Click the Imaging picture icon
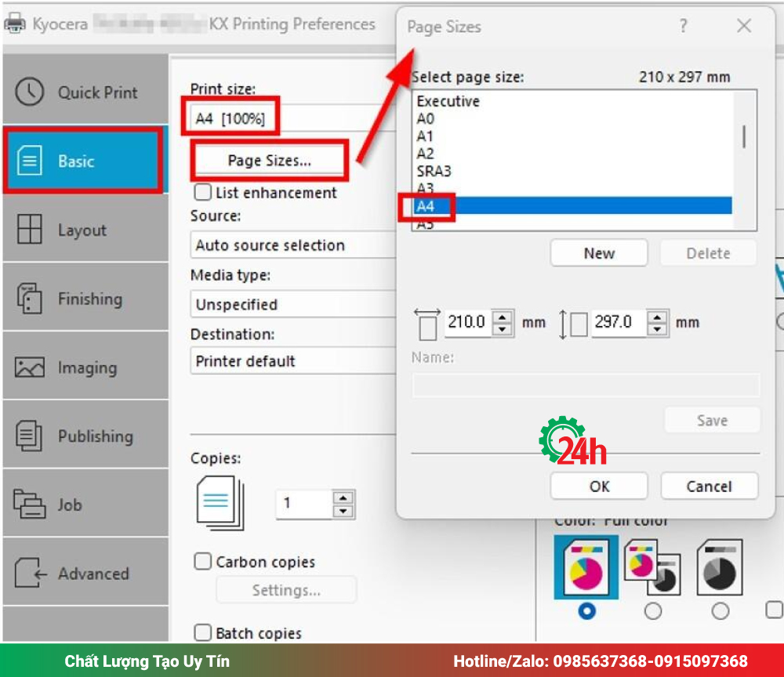 click(30, 367)
